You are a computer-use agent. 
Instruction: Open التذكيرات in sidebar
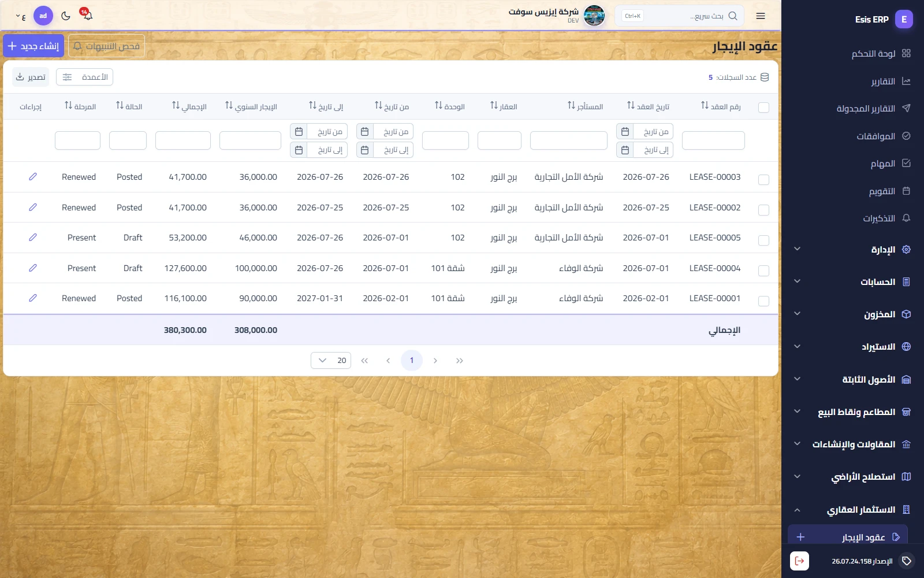[x=852, y=218]
